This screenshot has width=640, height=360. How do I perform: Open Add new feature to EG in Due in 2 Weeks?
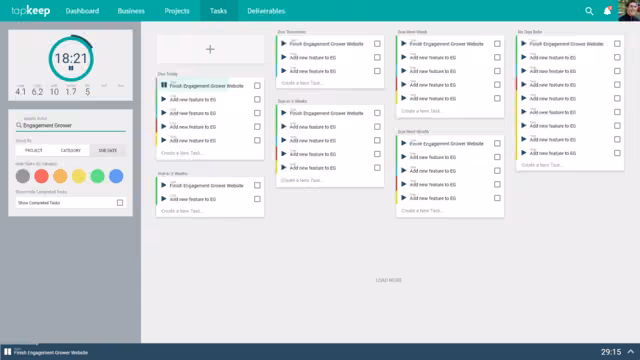point(193,200)
